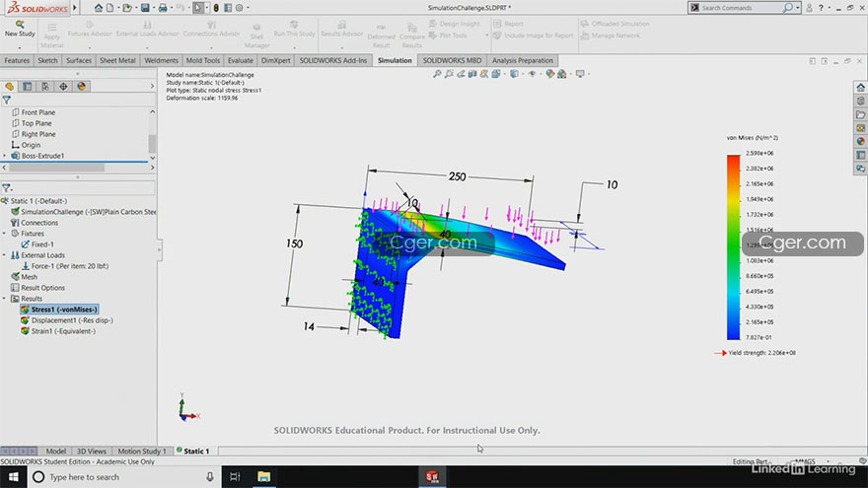Screen dimensions: 868x488
Task: Switch to the Sheet Metal tab
Action: [x=117, y=60]
